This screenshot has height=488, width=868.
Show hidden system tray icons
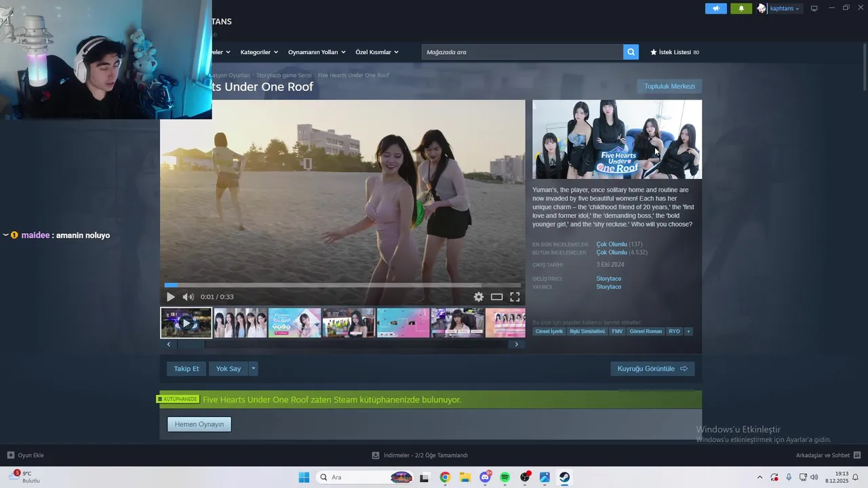(x=759, y=477)
